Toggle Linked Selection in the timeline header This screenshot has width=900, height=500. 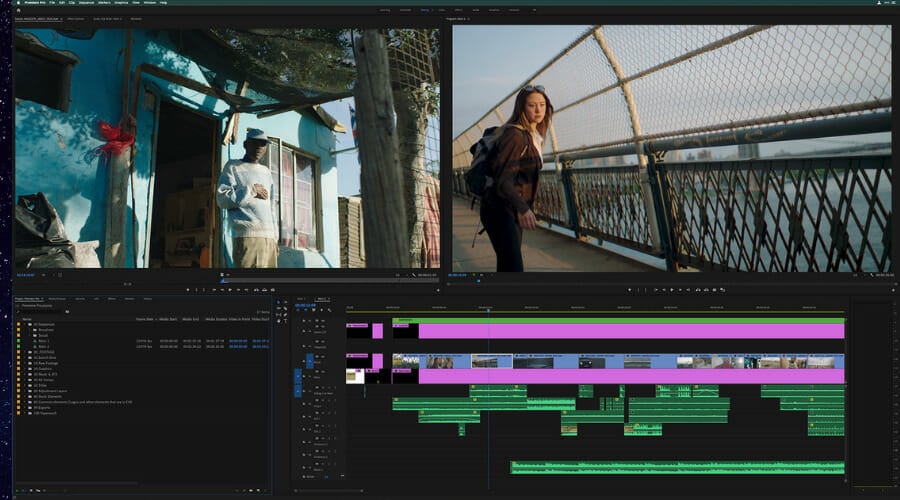coord(313,310)
